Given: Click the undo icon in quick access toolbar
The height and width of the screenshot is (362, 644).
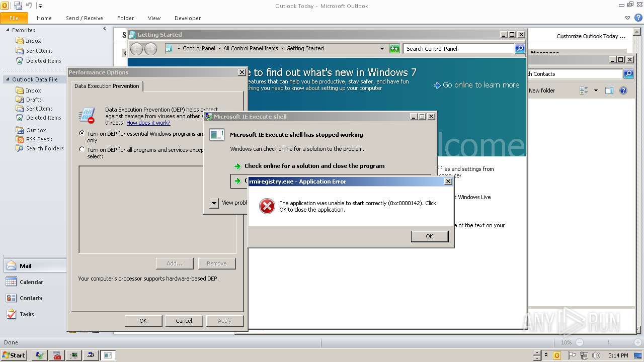Looking at the screenshot, I should (x=29, y=6).
